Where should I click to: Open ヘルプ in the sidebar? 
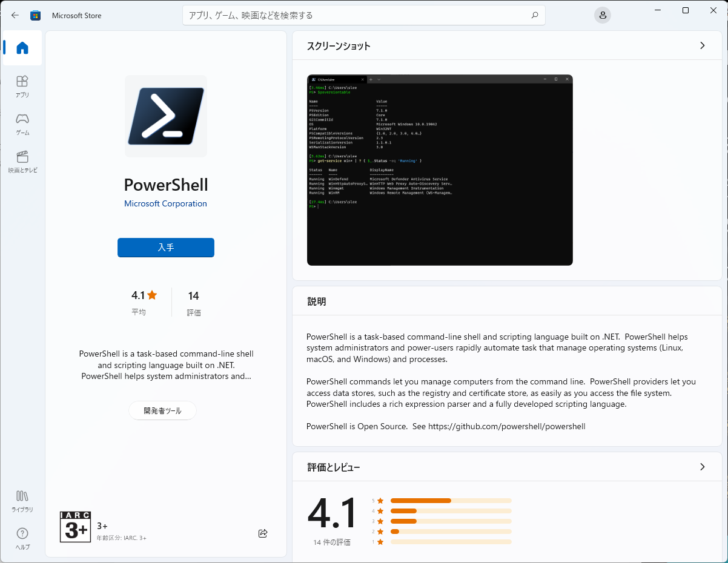(22, 538)
